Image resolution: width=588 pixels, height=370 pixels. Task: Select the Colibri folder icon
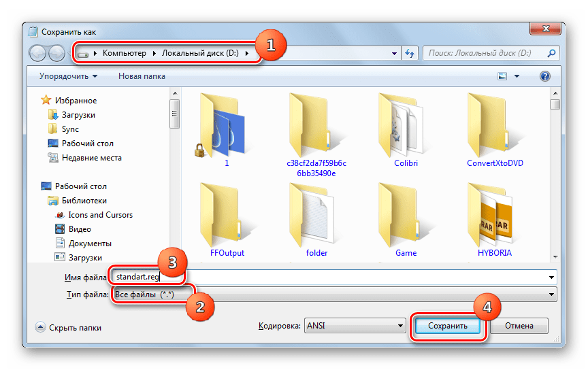click(403, 125)
